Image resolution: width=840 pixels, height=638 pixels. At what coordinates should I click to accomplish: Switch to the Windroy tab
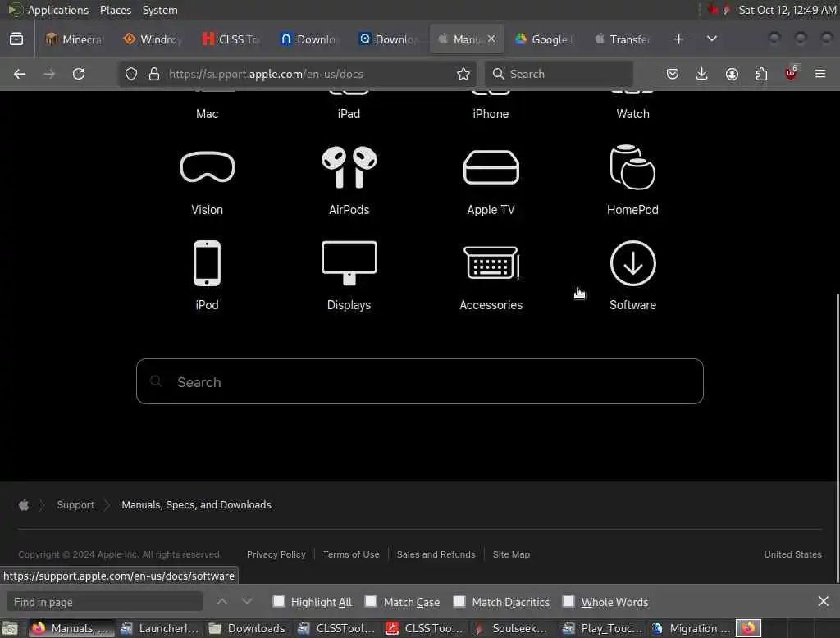[x=153, y=39]
